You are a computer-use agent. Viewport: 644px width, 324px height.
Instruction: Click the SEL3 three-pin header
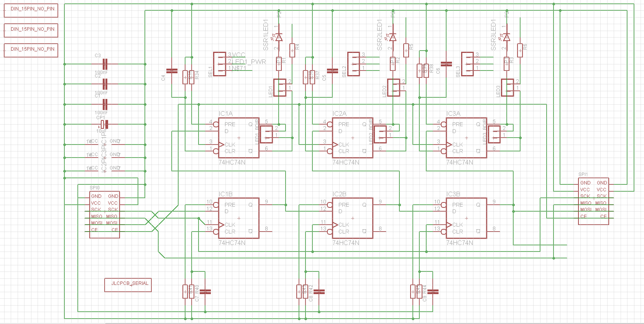467,64
